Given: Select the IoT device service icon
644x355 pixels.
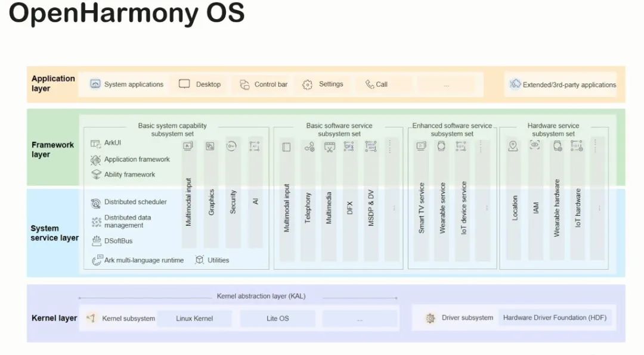Looking at the screenshot, I should click(x=461, y=147).
